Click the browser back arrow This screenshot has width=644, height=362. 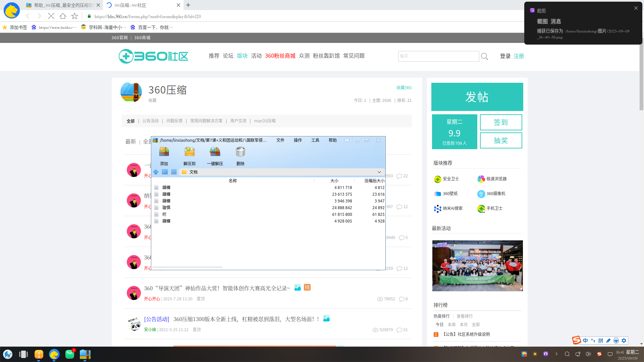28,16
